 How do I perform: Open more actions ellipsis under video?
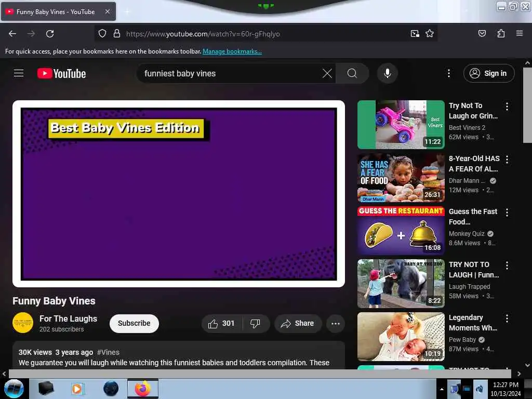click(x=335, y=323)
